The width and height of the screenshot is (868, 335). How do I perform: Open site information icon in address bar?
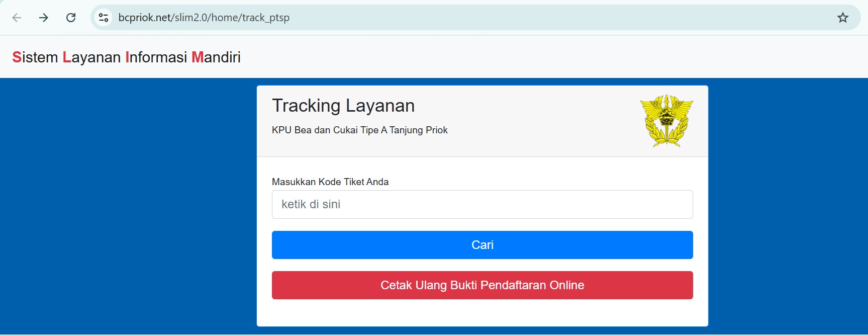coord(104,18)
